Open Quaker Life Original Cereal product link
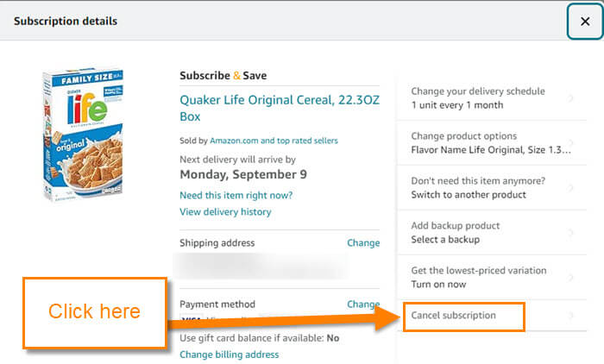The width and height of the screenshot is (604, 364). point(280,108)
